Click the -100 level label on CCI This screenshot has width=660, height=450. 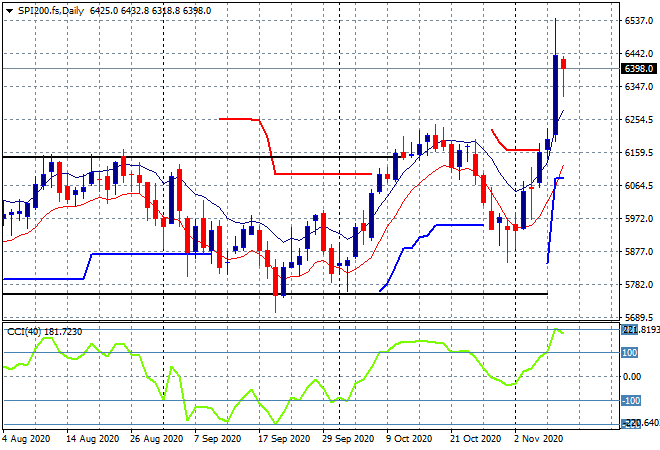click(x=631, y=400)
